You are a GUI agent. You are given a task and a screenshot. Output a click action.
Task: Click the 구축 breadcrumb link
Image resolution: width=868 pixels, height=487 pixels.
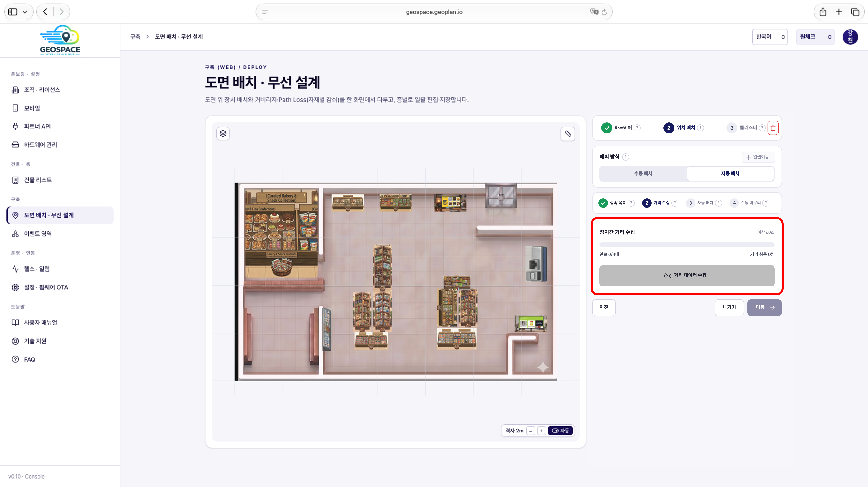click(x=135, y=37)
